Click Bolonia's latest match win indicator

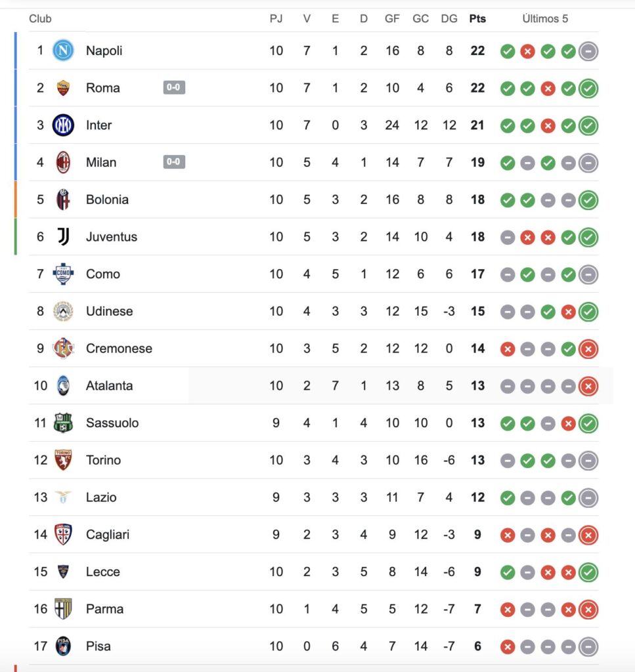tap(588, 200)
